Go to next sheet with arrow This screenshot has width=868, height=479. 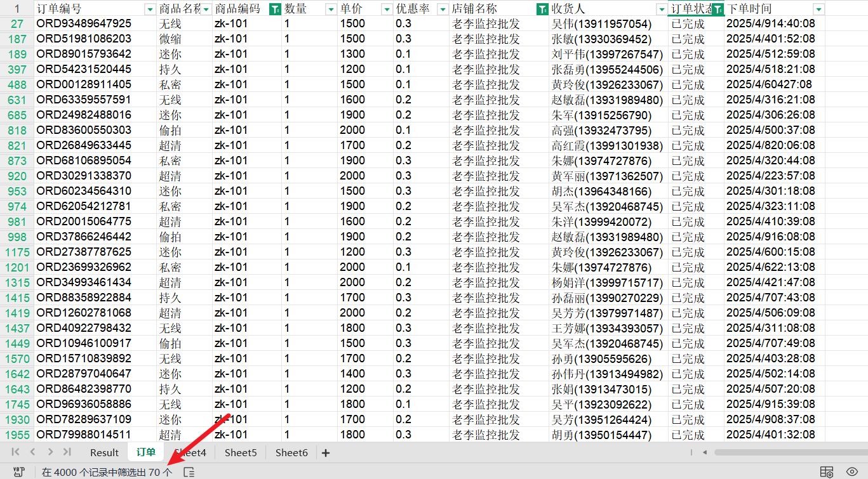50,452
